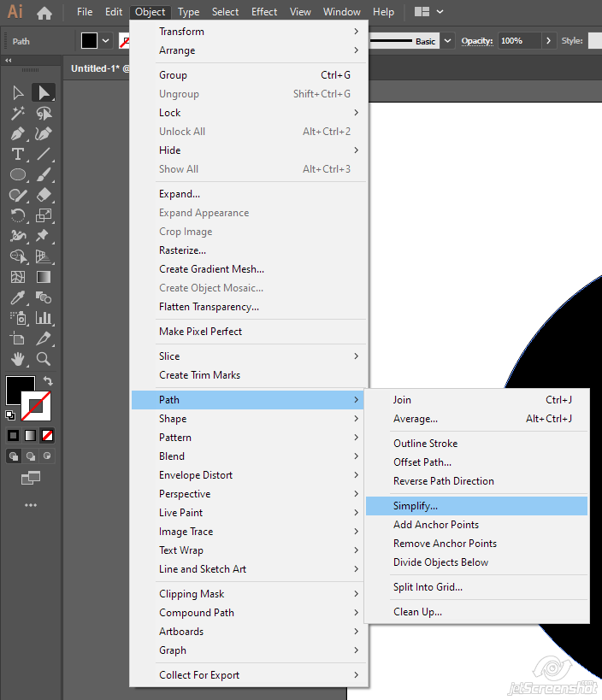Select the Rotate tool
This screenshot has height=700, width=602.
18,215
